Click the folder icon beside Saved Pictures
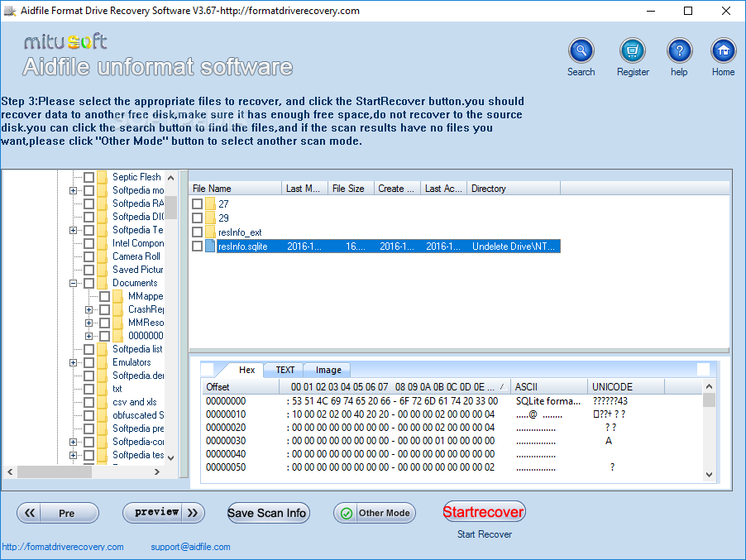 (103, 270)
